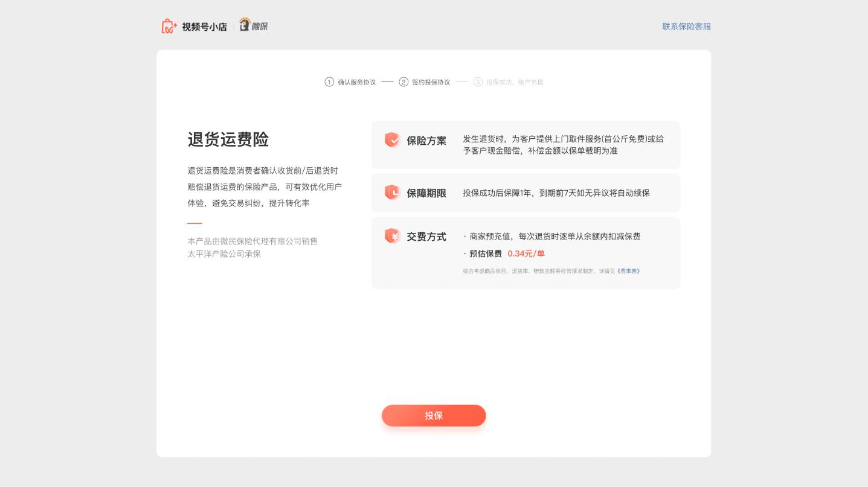
Task: Click the 保障期限 clock shield icon
Action: click(393, 193)
